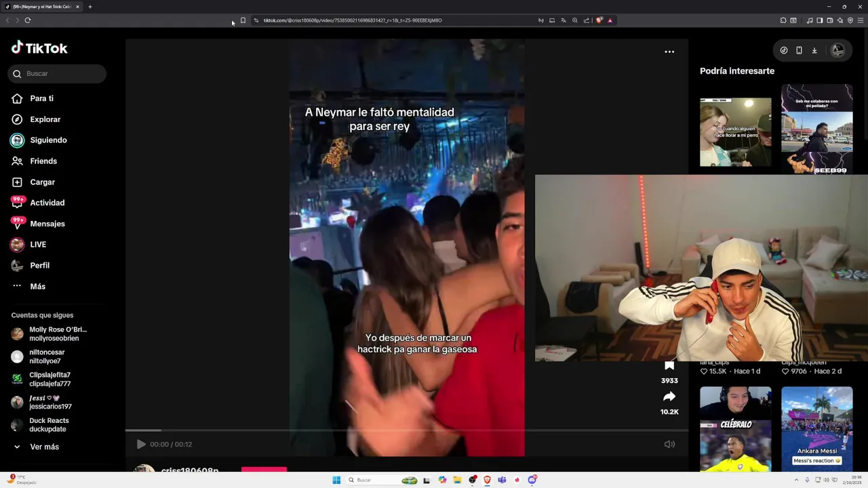Open niltoncesar's account
868x488 pixels.
[38, 357]
